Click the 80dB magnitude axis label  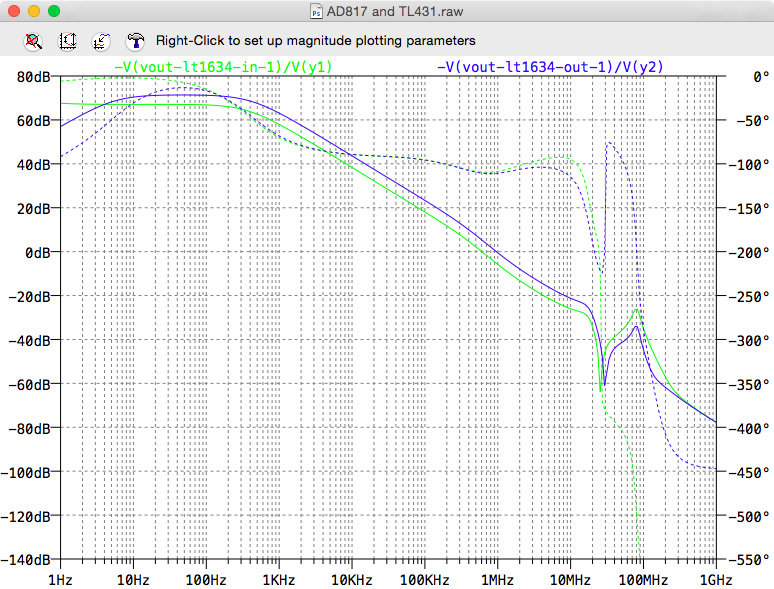(33, 77)
